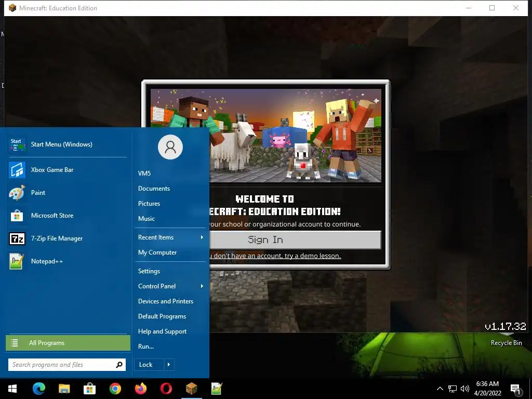The image size is (532, 399).
Task: Open Microsoft Store from start menu list
Action: 67,216
